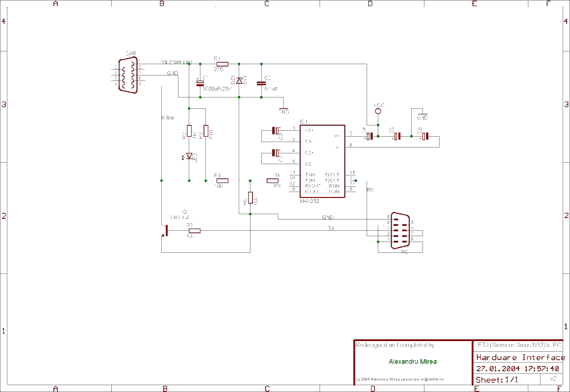Click the R1IN pin label on IC1
This screenshot has height=392, width=570.
click(x=334, y=186)
